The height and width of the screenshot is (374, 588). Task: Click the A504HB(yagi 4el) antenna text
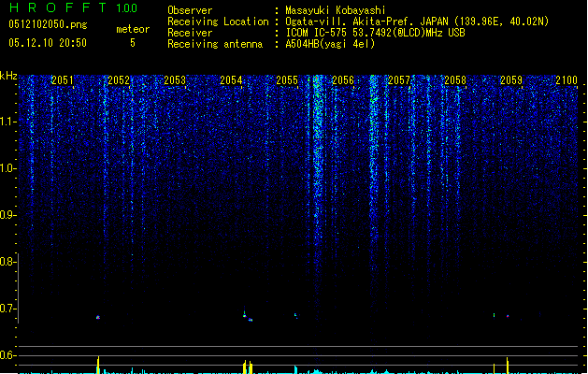click(x=330, y=44)
